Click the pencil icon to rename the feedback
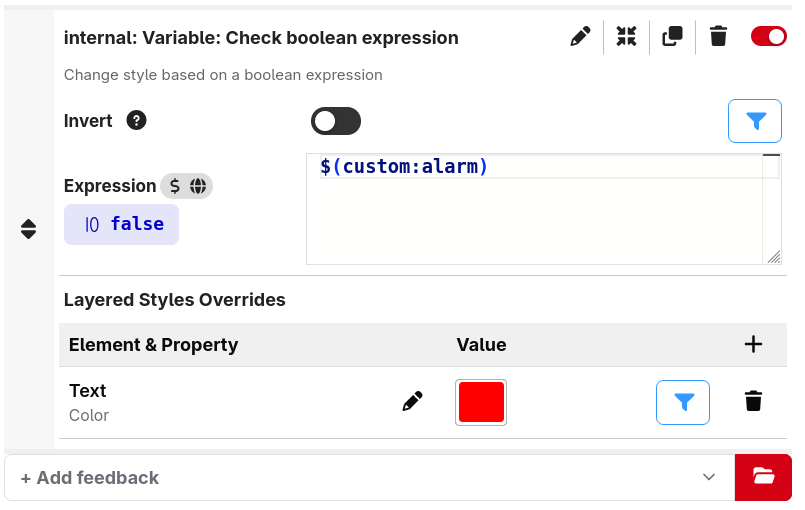 (580, 37)
